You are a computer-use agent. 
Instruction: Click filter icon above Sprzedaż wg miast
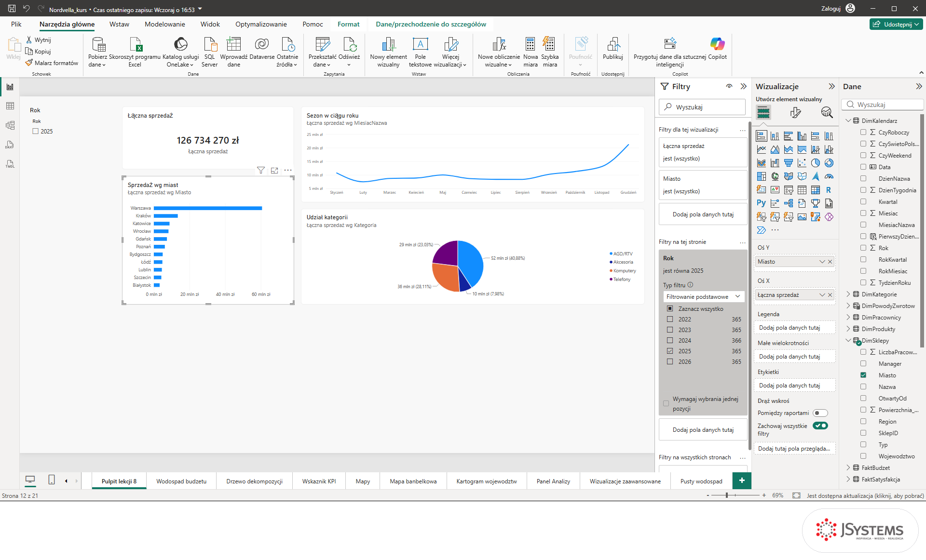pos(261,170)
